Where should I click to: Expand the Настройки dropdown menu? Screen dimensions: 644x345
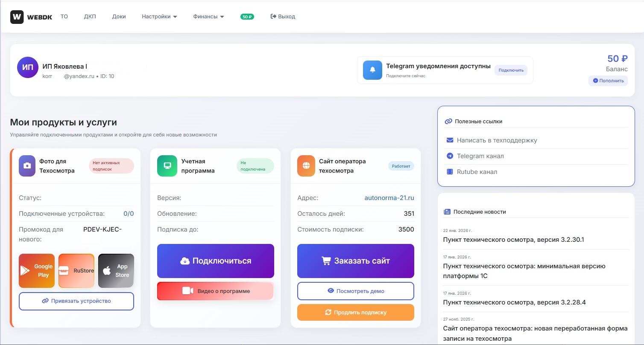pyautogui.click(x=159, y=17)
